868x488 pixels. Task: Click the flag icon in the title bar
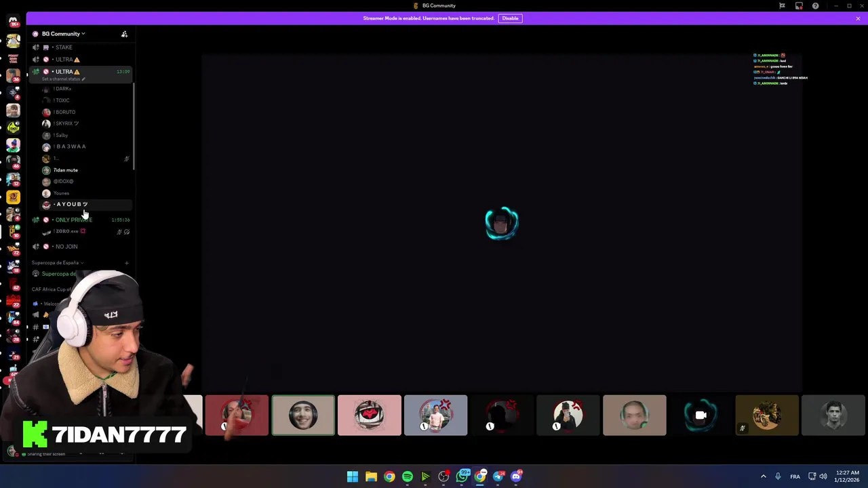pyautogui.click(x=782, y=6)
